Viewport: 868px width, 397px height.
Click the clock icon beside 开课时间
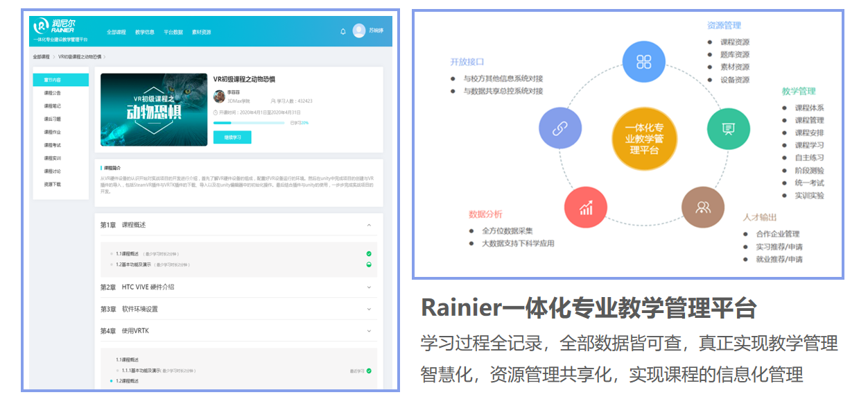[216, 112]
